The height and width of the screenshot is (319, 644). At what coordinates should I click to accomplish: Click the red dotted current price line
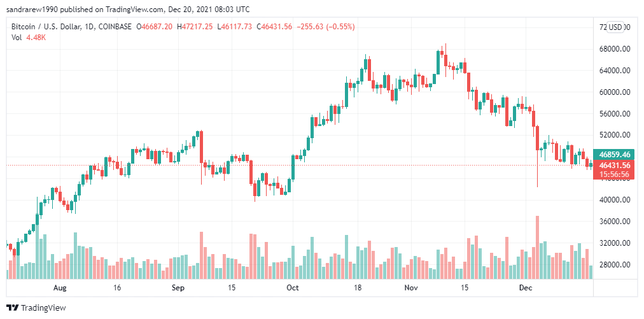[300, 166]
